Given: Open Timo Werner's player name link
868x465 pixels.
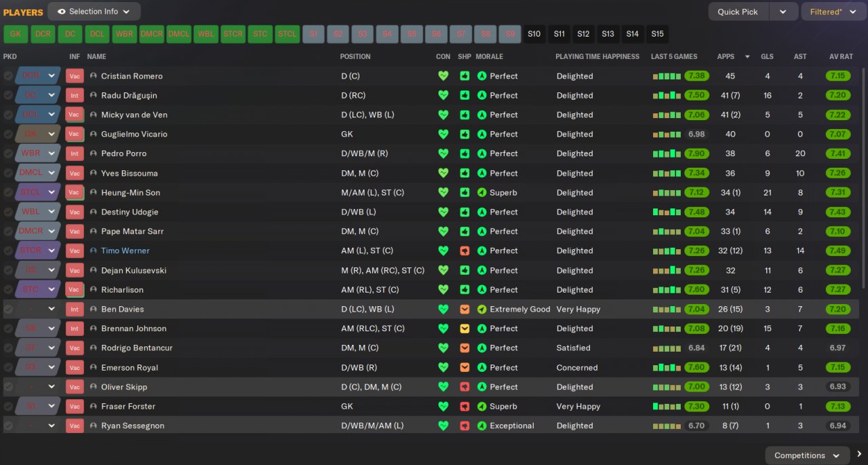Looking at the screenshot, I should click(125, 250).
